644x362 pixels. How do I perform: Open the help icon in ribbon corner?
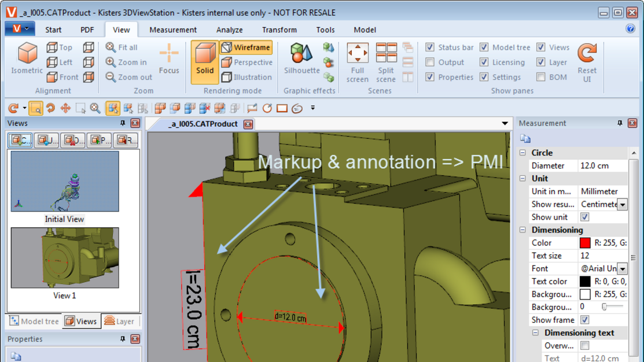(631, 29)
